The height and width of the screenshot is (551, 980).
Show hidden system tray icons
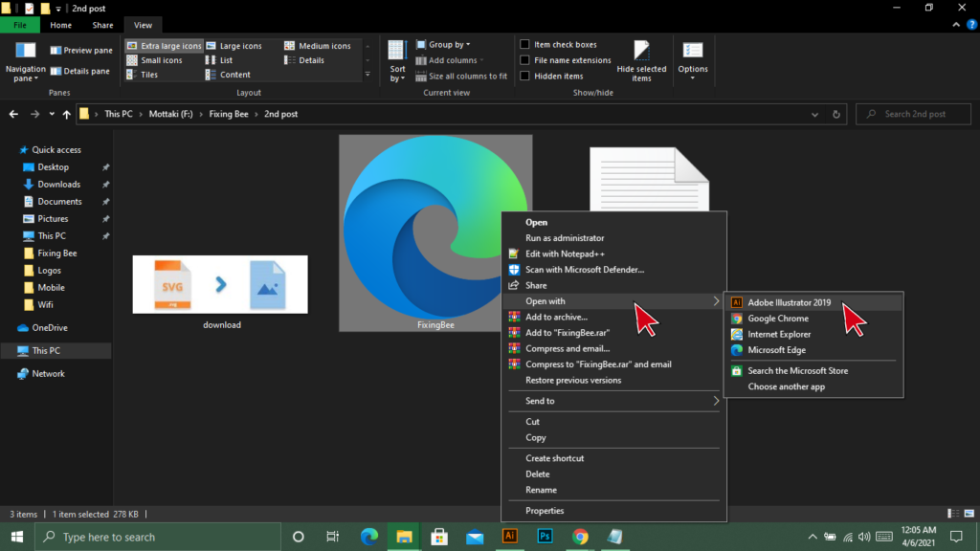coord(813,537)
